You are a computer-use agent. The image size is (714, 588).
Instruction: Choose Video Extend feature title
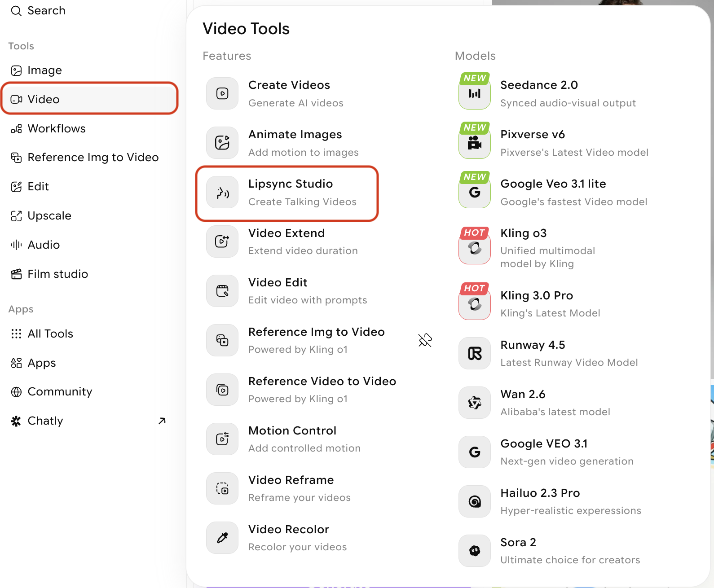pyautogui.click(x=286, y=233)
